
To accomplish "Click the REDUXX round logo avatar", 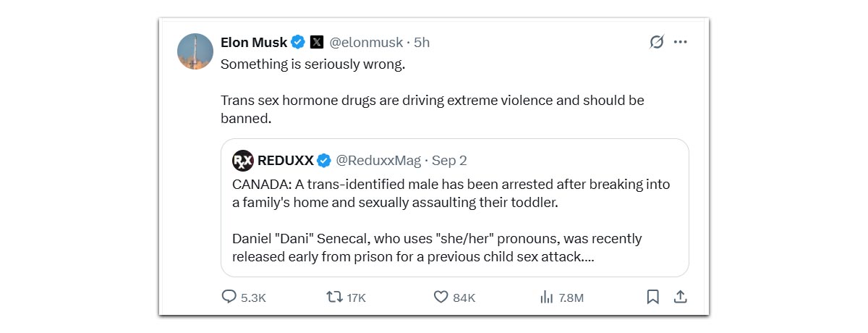I will point(243,160).
